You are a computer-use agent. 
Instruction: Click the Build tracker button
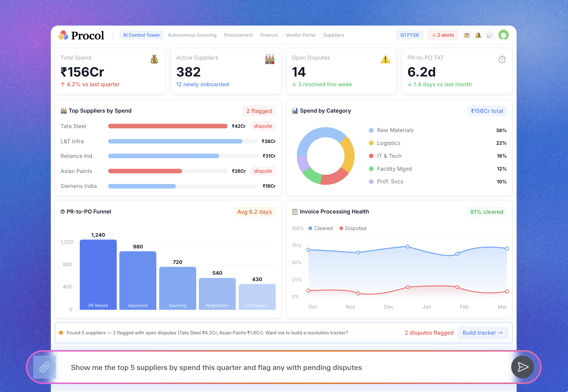click(483, 333)
